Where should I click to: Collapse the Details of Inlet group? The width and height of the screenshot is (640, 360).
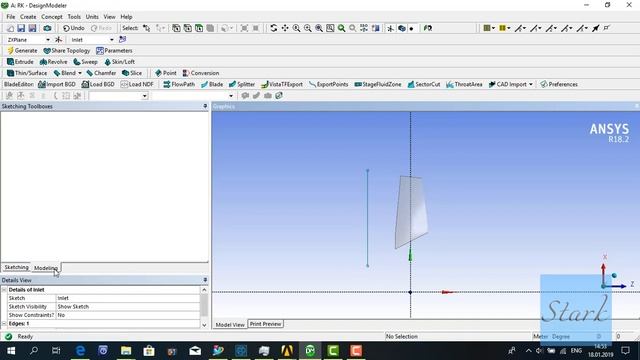[x=4, y=289]
